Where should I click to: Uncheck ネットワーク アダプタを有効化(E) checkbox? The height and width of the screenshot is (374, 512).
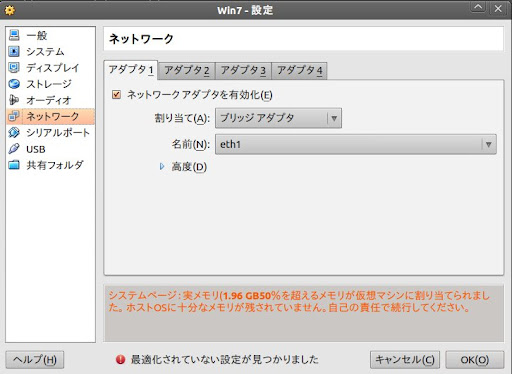coord(116,95)
